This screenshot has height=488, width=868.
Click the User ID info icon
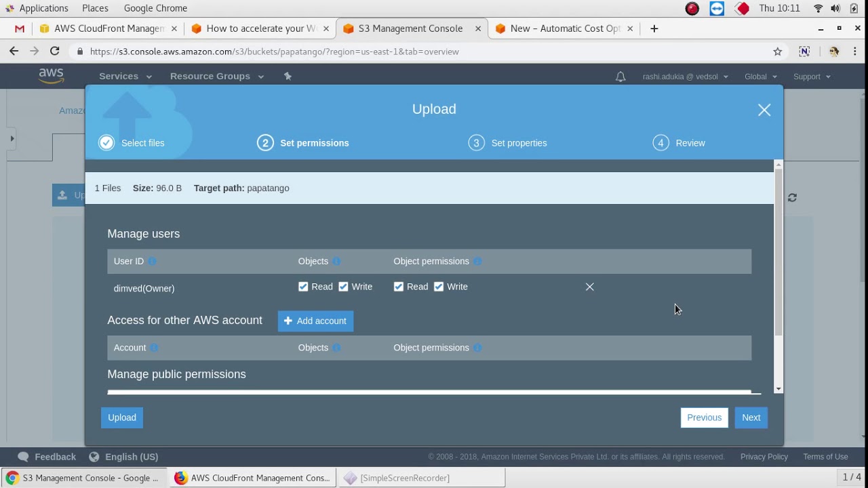click(153, 261)
